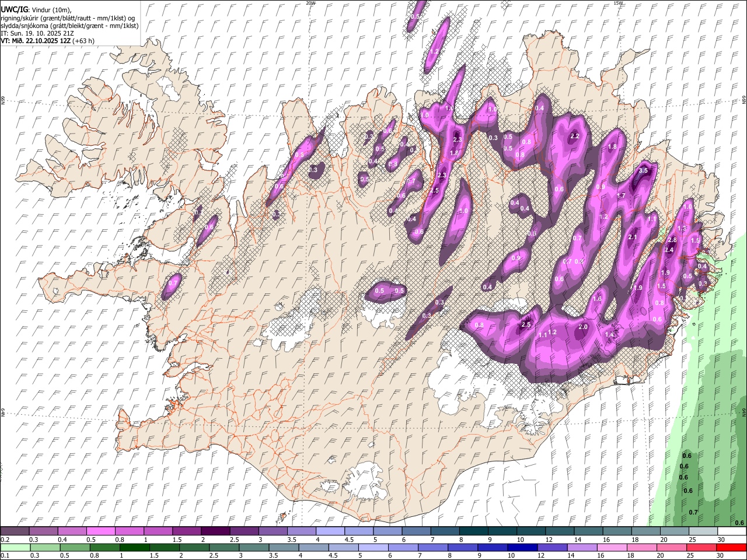Select the rain swatch between 25 and 30
This screenshot has width=747, height=560.
tap(700, 548)
